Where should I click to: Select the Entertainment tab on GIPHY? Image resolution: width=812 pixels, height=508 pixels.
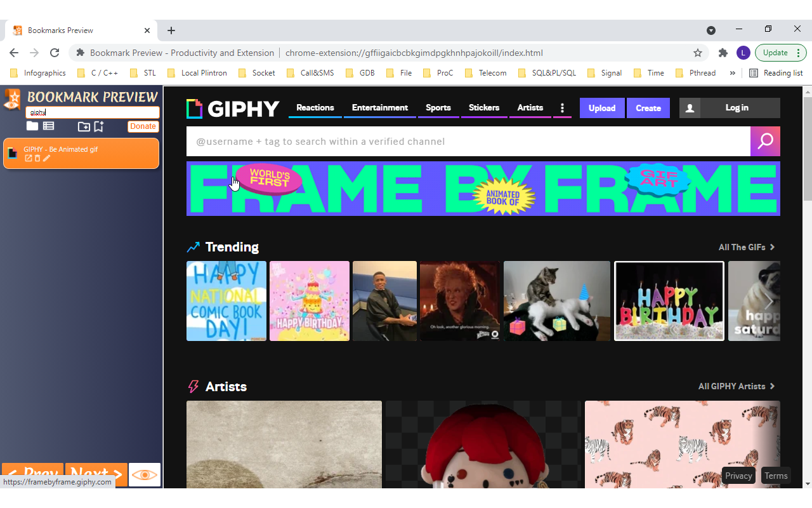pos(379,108)
